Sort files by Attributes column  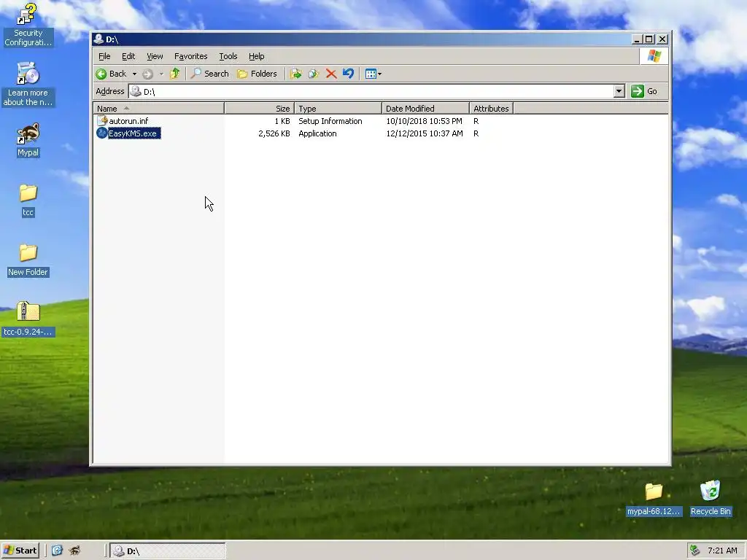pos(491,109)
